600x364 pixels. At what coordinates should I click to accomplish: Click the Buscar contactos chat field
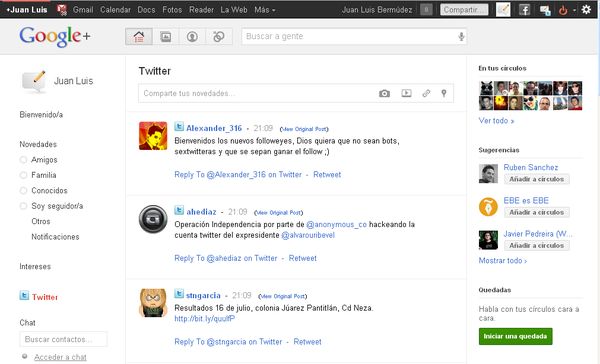pyautogui.click(x=64, y=339)
